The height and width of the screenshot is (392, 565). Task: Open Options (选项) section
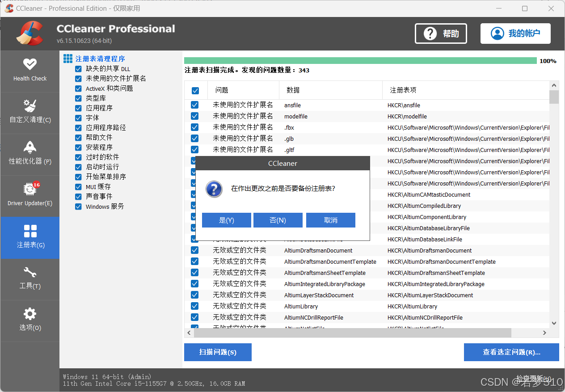30,321
